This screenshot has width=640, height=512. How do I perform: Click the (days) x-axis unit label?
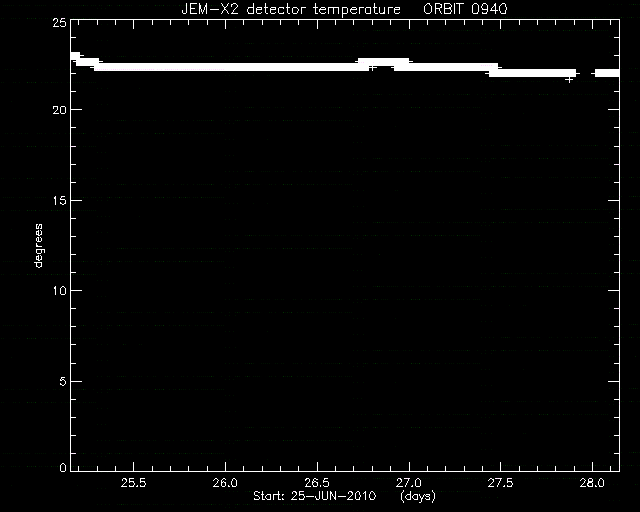tap(418, 496)
